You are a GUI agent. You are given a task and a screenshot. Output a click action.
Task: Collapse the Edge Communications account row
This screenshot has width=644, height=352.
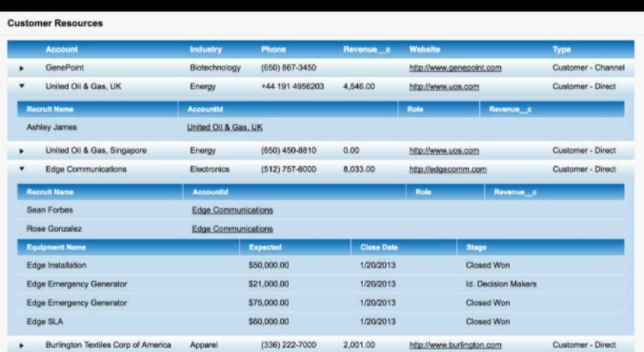click(x=22, y=169)
